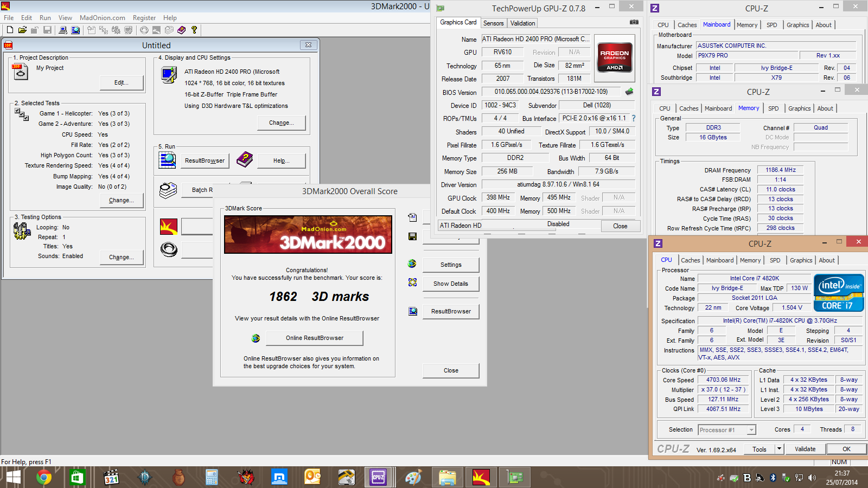Image resolution: width=868 pixels, height=488 pixels.
Task: Click the globe icon beside Settings button
Action: click(x=412, y=264)
